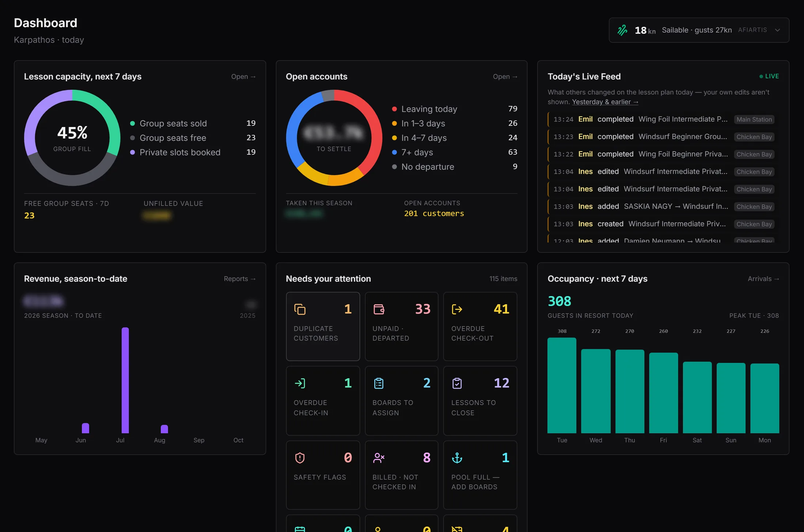Click the Mon occupancy bar labeled 226

[x=765, y=398]
